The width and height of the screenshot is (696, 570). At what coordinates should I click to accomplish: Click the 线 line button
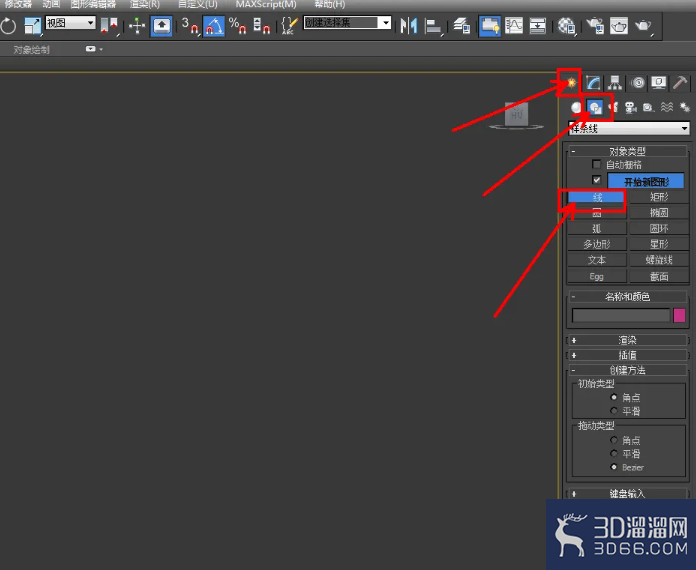click(x=597, y=197)
